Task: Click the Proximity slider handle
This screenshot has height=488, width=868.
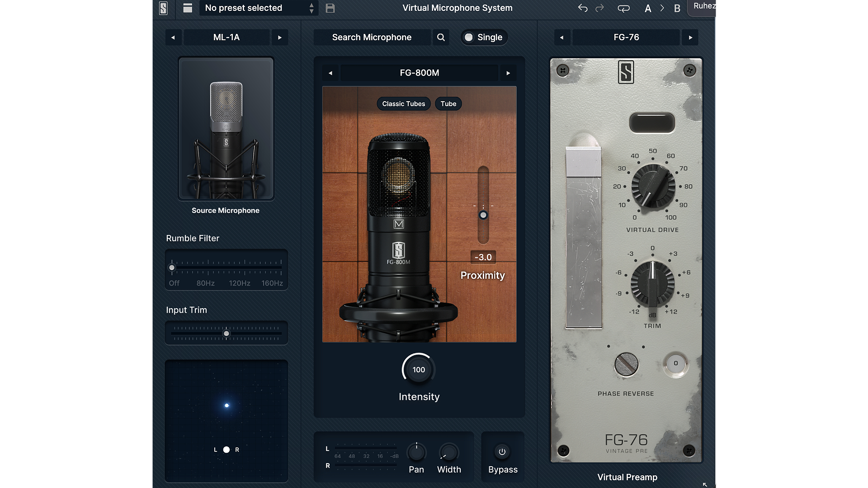Action: (483, 215)
